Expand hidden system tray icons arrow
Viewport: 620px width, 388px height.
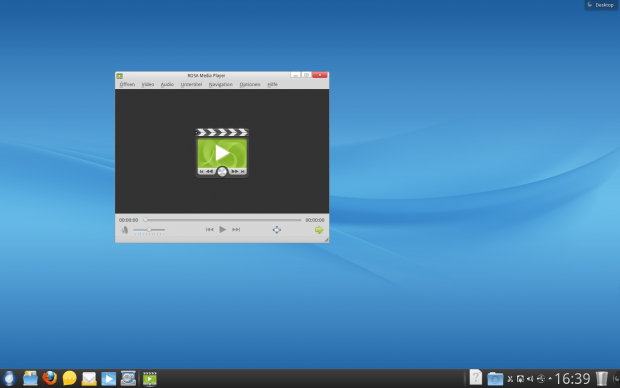point(550,379)
